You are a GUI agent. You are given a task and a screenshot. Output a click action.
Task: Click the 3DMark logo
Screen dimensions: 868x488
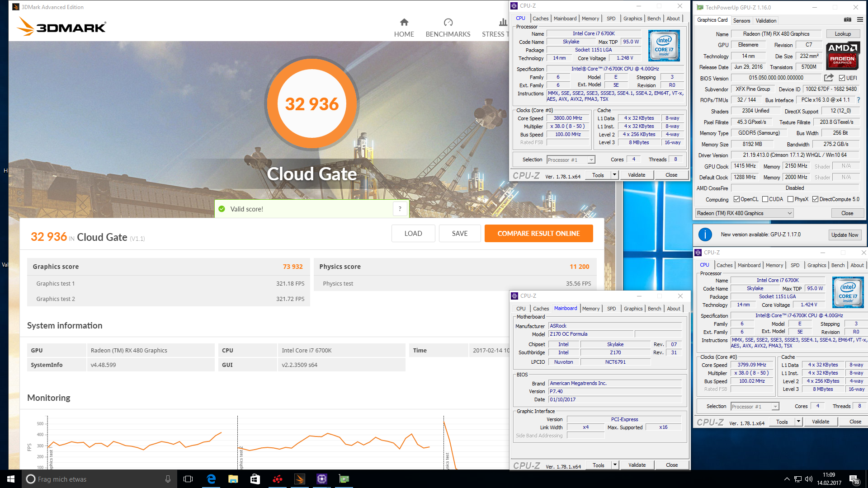click(62, 27)
